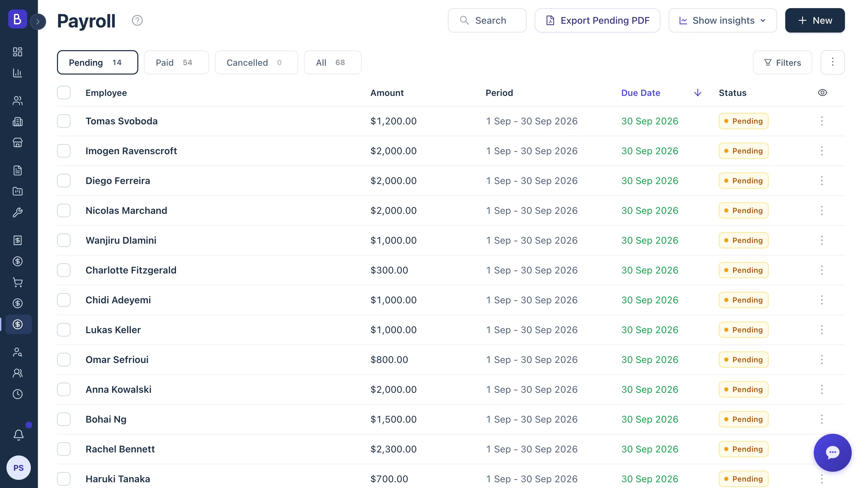868x488 pixels.
Task: Open the chat support bubble
Action: [833, 453]
